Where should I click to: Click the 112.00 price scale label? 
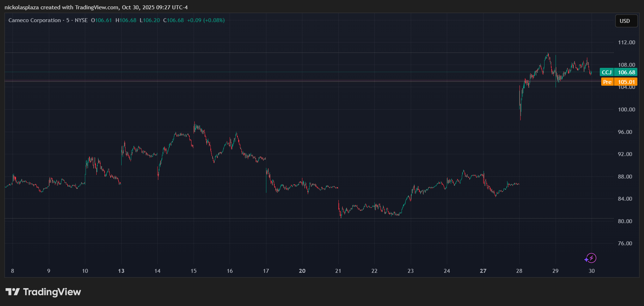626,42
